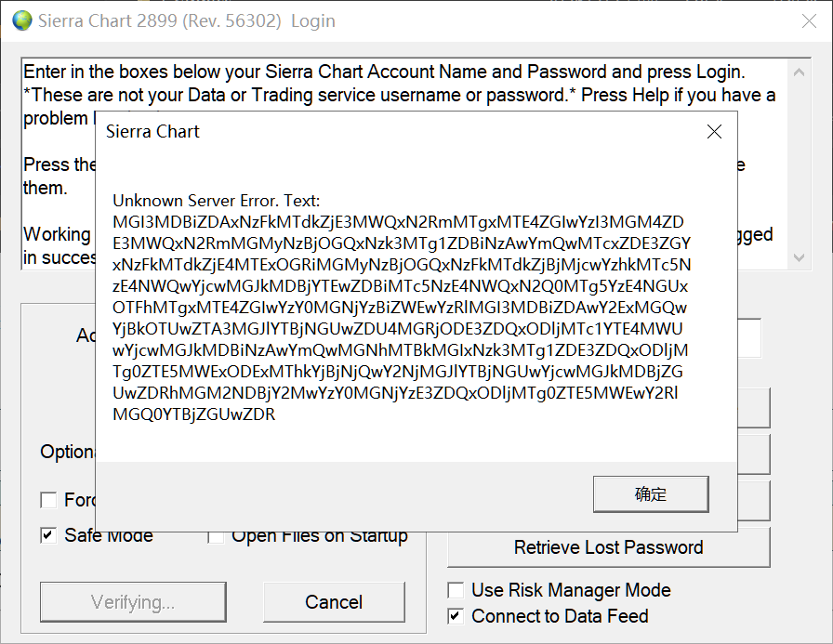833x644 pixels.
Task: Click the Sierra Chart globe icon
Action: [21, 20]
